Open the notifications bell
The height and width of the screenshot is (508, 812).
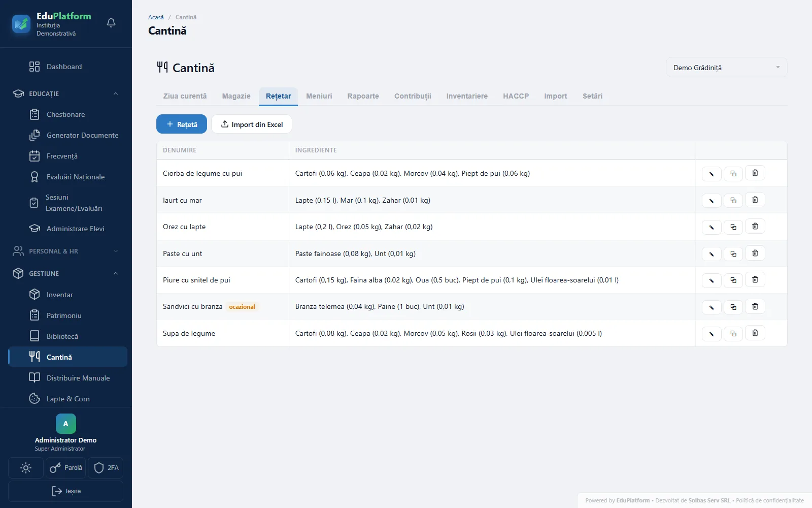[x=111, y=23]
